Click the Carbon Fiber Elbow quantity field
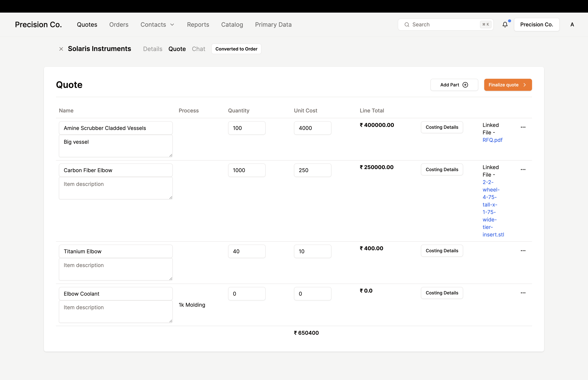The image size is (588, 380). tap(247, 170)
